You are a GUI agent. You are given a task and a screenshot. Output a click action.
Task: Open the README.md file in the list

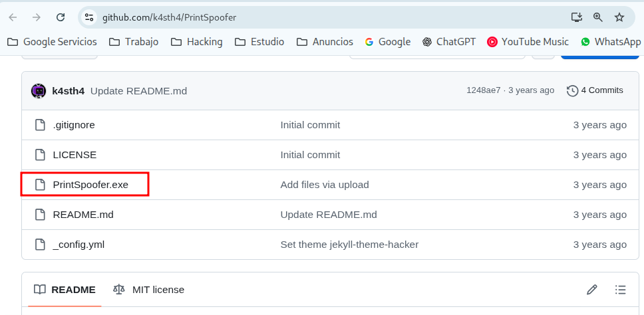83,215
